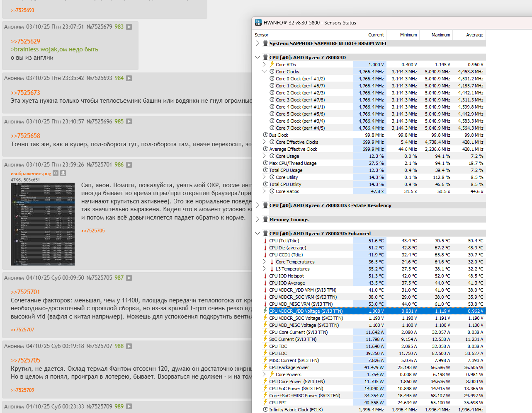Follow the >>7525701 reply link
This screenshot has height=413, width=532.
tap(26, 292)
